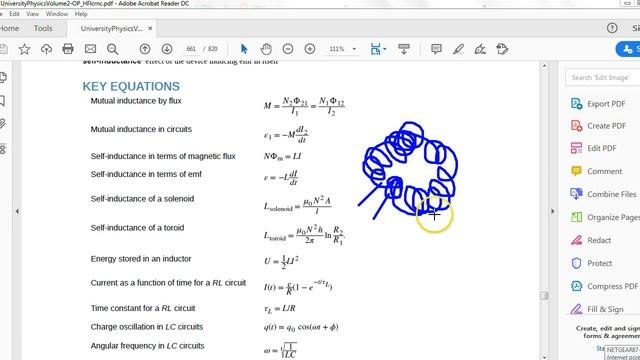
Task: Open the bookmarks panel
Action: (2, 101)
